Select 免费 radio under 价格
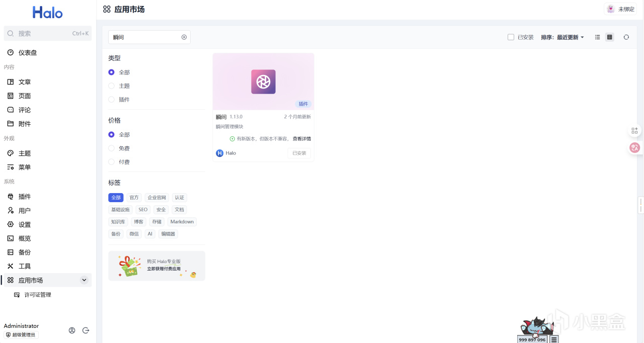This screenshot has height=343, width=644. tap(112, 148)
